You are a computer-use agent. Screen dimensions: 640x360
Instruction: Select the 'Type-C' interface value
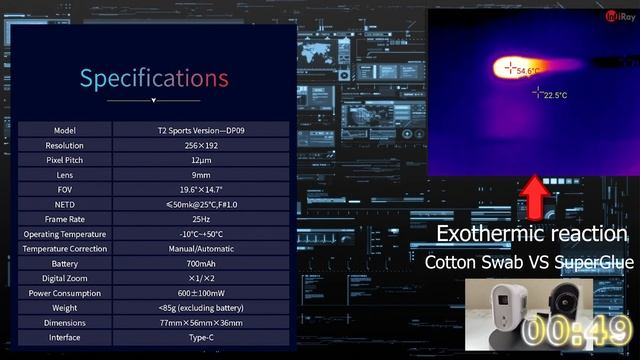point(201,338)
